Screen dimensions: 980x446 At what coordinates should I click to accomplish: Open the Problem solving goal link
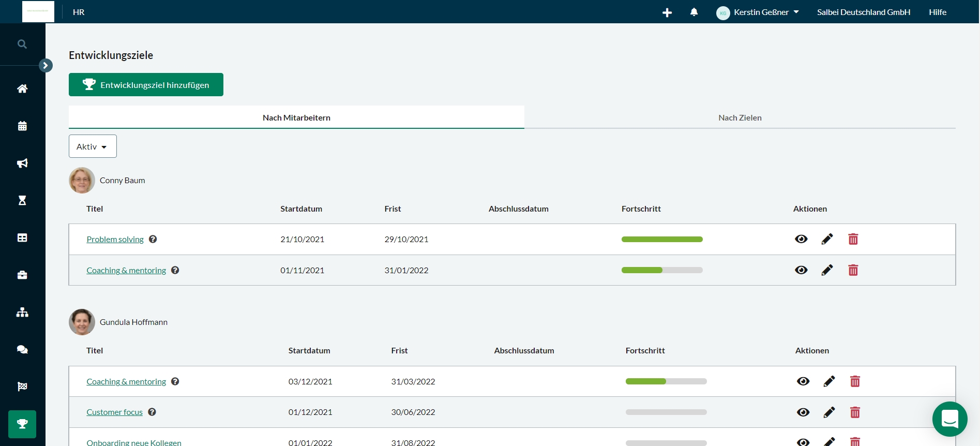[115, 239]
